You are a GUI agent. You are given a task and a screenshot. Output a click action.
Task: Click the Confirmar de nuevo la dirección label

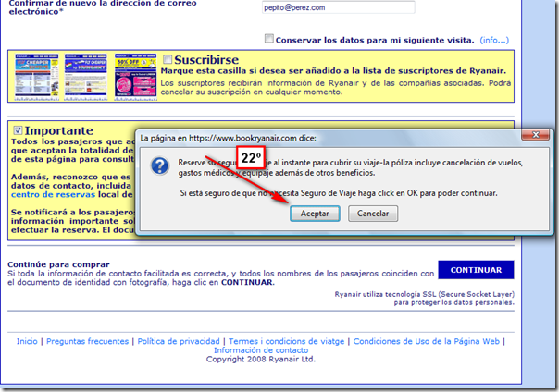click(x=103, y=7)
